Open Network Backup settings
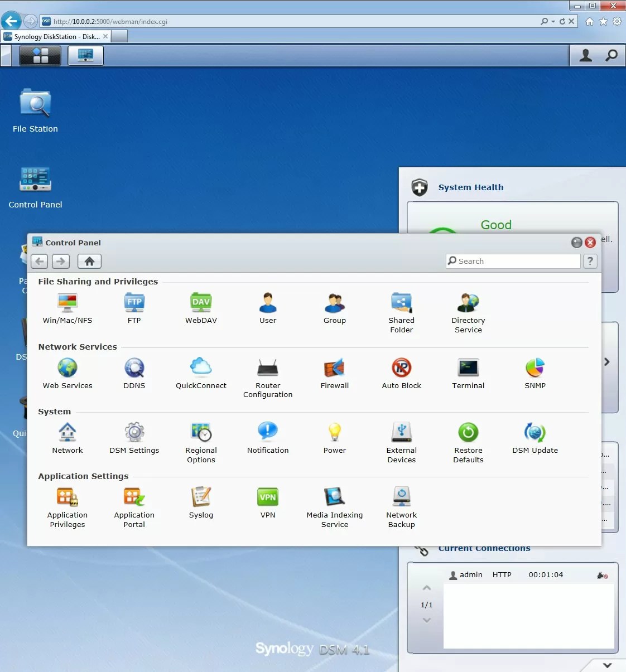 click(x=402, y=507)
